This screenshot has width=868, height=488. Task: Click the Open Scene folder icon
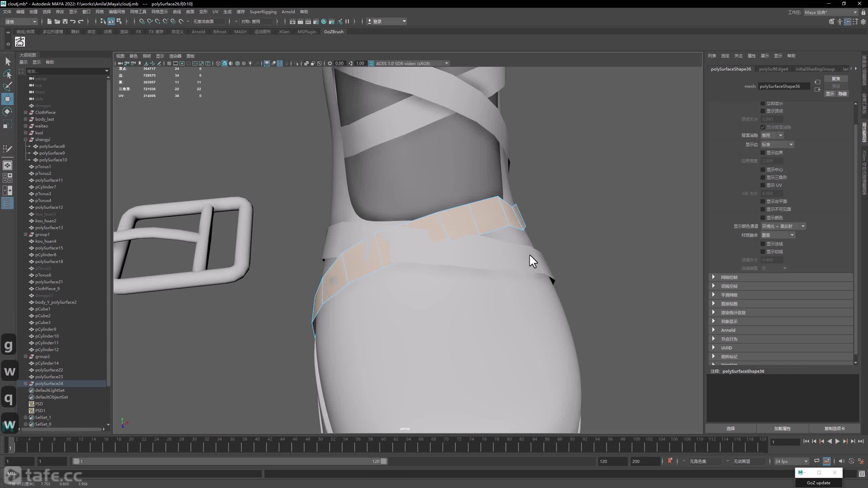tap(57, 21)
